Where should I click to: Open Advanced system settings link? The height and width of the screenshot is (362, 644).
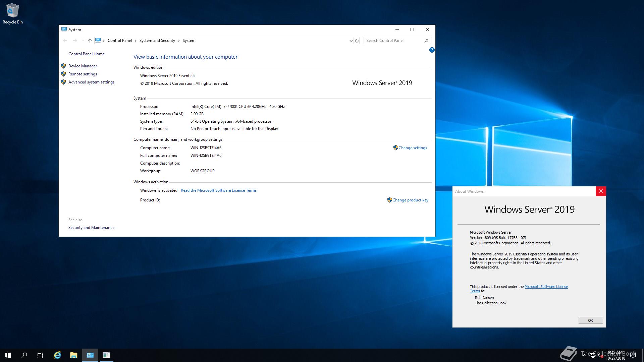91,82
